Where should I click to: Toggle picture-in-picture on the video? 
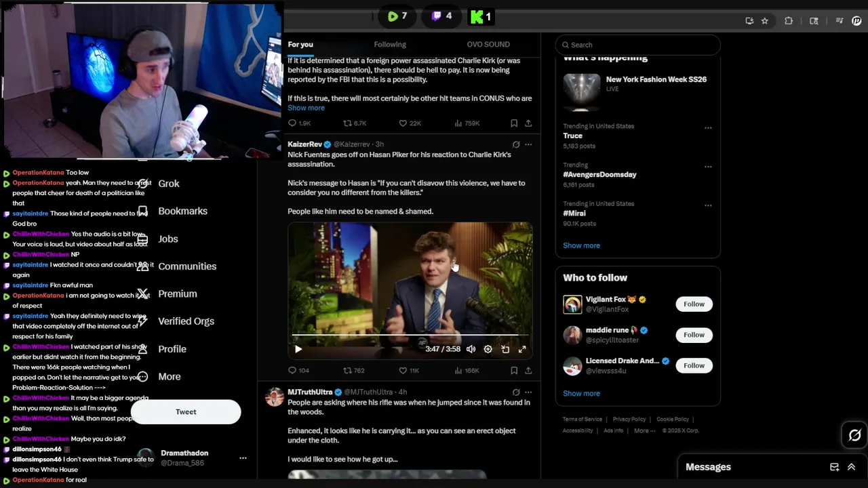tap(505, 350)
